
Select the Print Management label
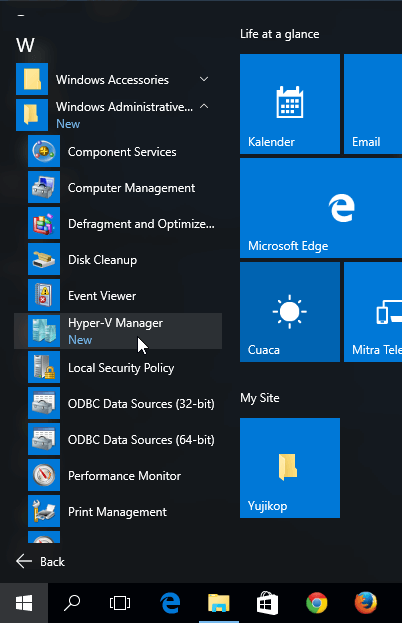[117, 512]
